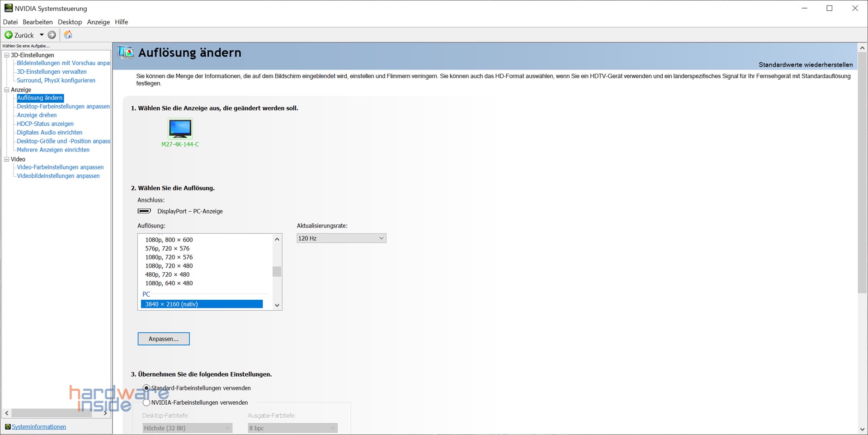The width and height of the screenshot is (868, 435).
Task: Open the Hilfe menu
Action: pos(121,22)
